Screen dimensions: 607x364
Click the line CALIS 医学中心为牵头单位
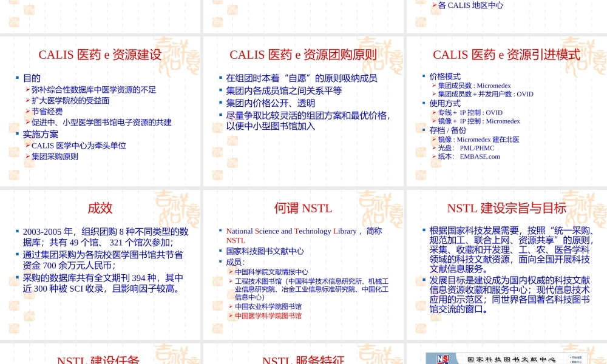pos(78,146)
